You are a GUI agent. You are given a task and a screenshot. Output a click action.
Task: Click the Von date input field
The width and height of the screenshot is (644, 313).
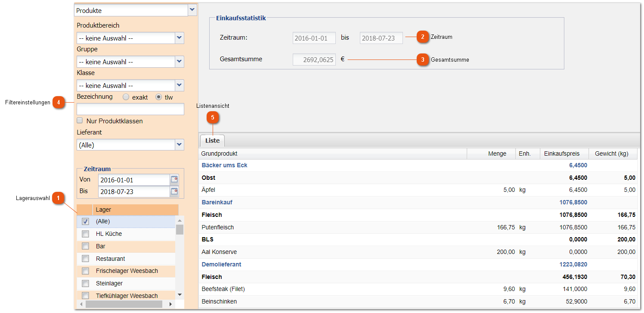coord(134,180)
